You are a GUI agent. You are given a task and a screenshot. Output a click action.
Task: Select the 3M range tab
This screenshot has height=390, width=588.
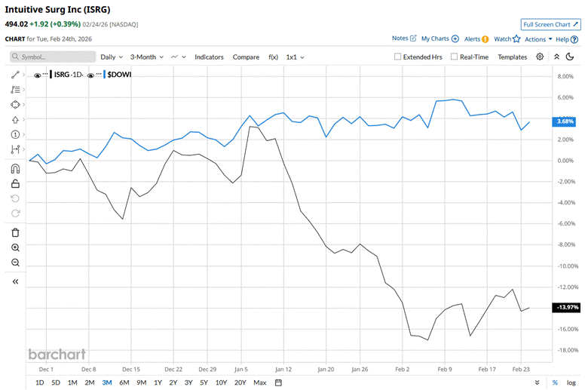click(x=107, y=382)
